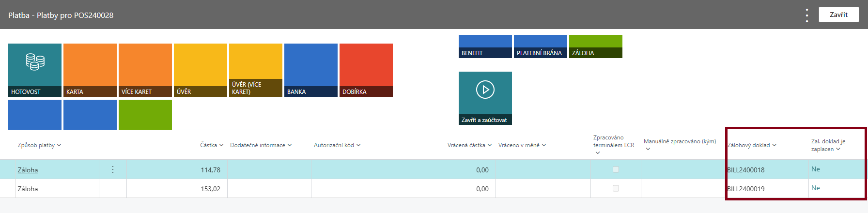Select the green ZÁLOHA tile
This screenshot has width=868, height=213.
tap(596, 46)
